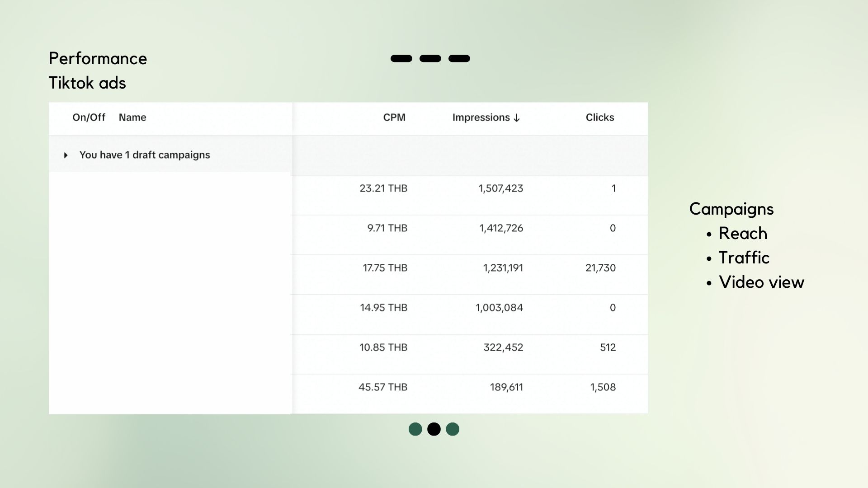Viewport: 868px width, 488px height.
Task: Select the 45.57 THB CPM cell
Action: (383, 387)
